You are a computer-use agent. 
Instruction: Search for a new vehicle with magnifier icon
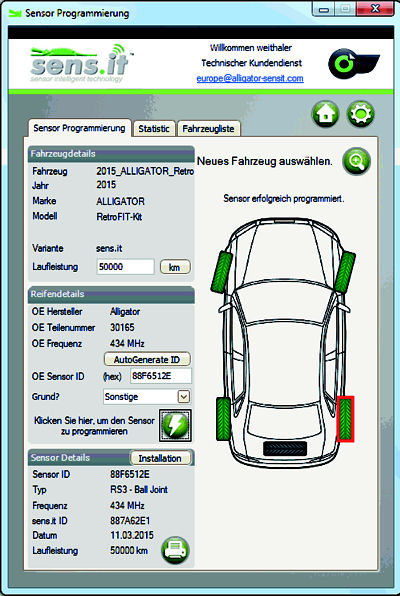pos(357,162)
